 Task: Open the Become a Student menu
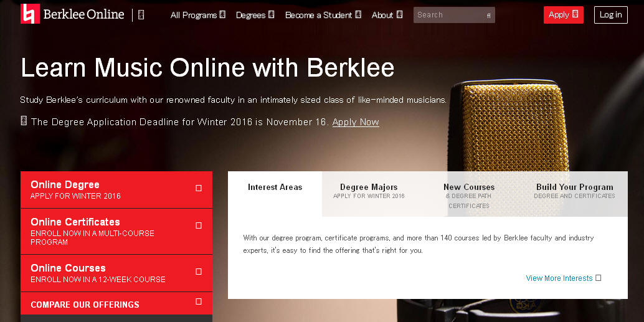(x=323, y=15)
